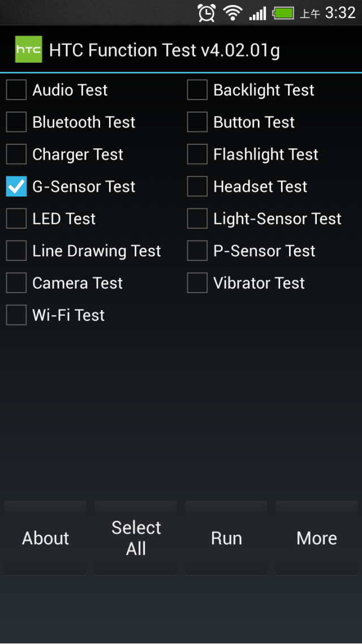Screen dimensions: 362x644
Task: Tap the Wi-Fi status bar icon
Action: [232, 13]
